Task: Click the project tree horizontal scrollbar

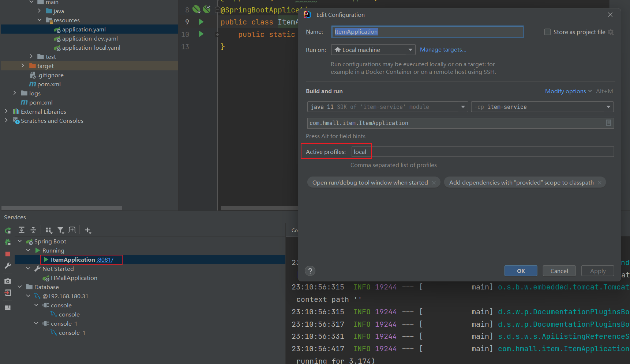Action: click(x=62, y=208)
